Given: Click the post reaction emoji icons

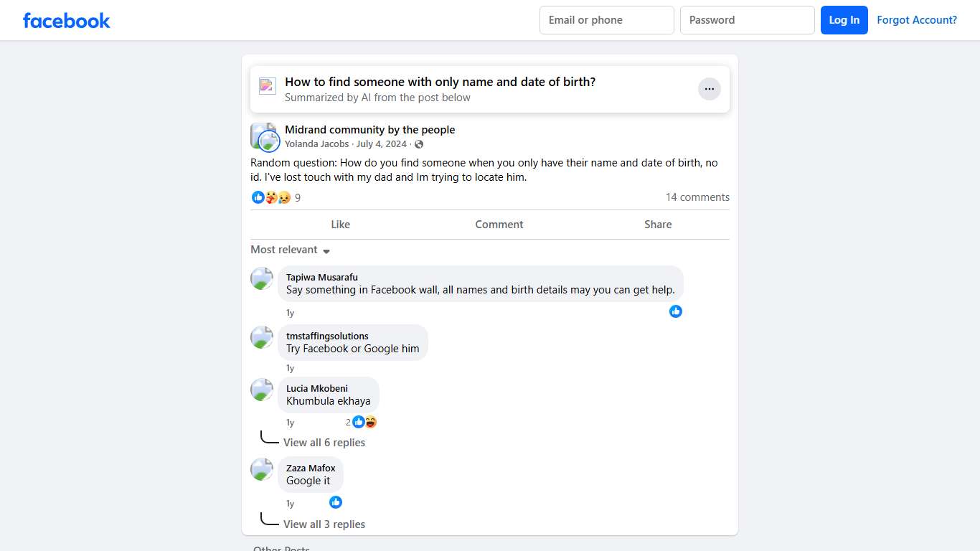Looking at the screenshot, I should (x=271, y=197).
